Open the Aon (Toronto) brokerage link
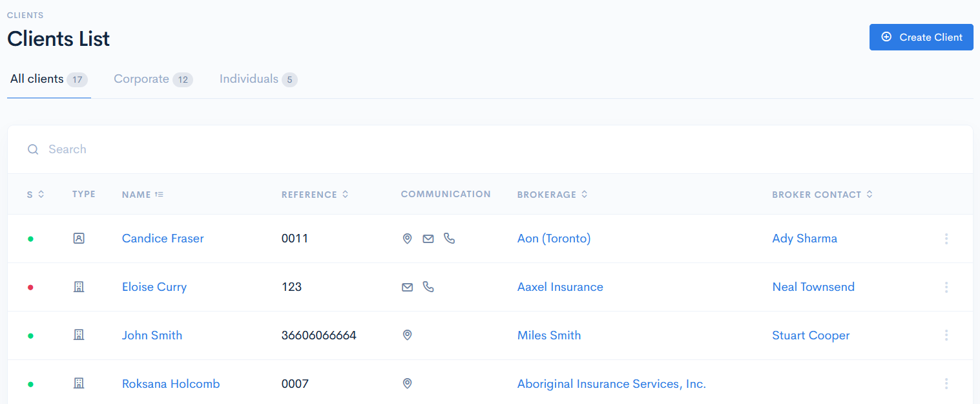Viewport: 980px width, 404px height. (x=554, y=238)
